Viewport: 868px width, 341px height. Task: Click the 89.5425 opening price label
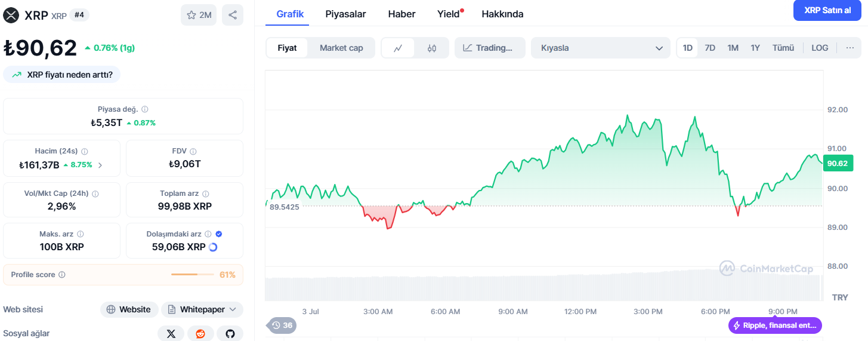coord(284,207)
